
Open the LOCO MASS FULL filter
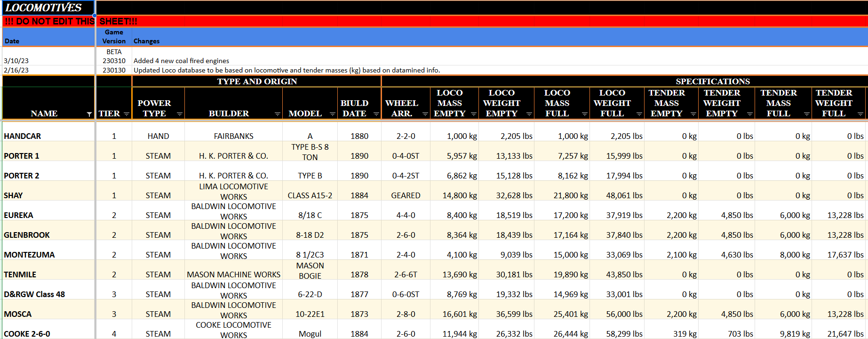click(584, 114)
